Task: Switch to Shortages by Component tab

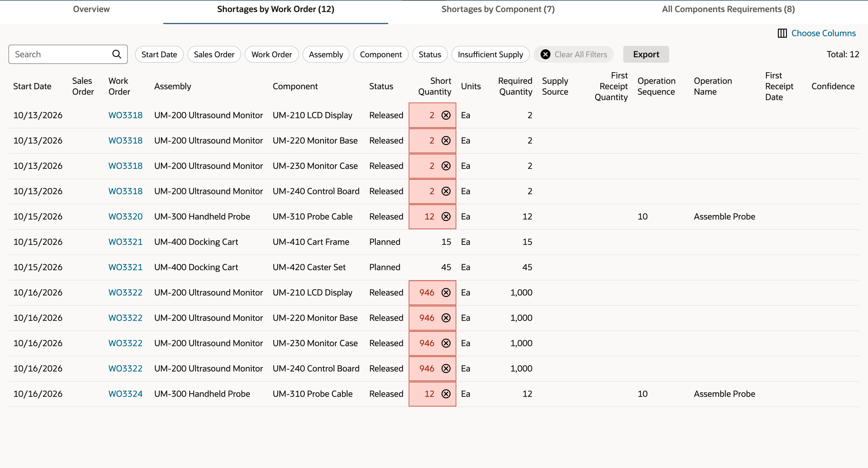Action: pos(498,9)
